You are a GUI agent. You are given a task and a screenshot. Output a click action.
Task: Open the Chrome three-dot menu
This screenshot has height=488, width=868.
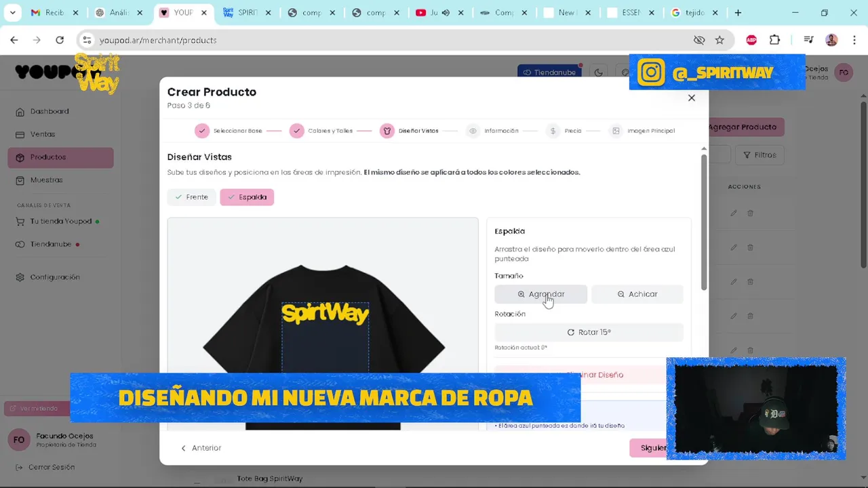pos(854,40)
